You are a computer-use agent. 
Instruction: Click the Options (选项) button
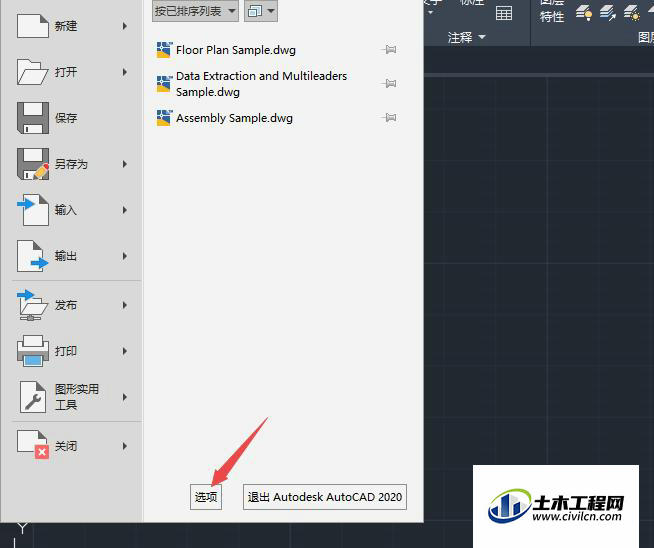pyautogui.click(x=206, y=497)
